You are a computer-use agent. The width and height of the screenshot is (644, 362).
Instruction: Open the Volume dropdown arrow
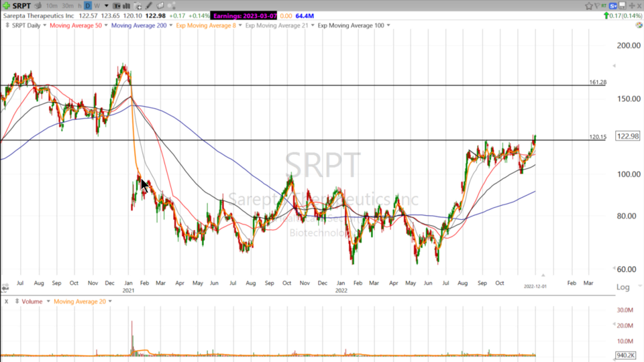[x=48, y=302]
